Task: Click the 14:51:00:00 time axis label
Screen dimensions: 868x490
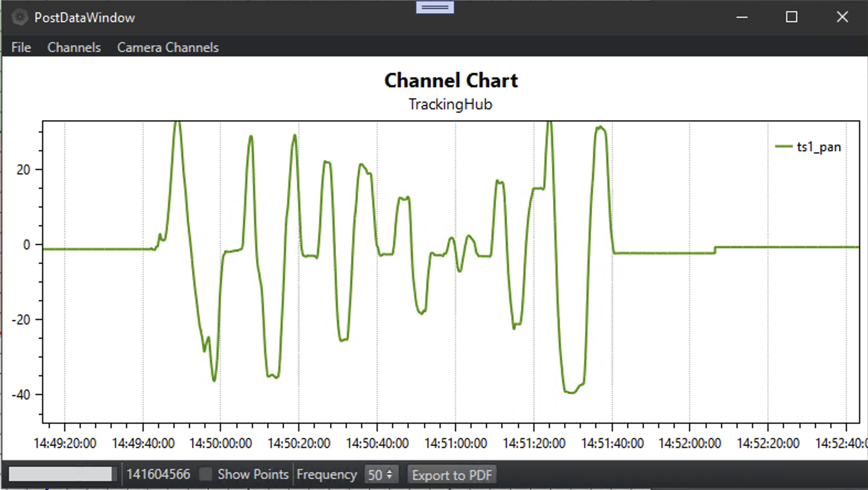Action: (456, 443)
